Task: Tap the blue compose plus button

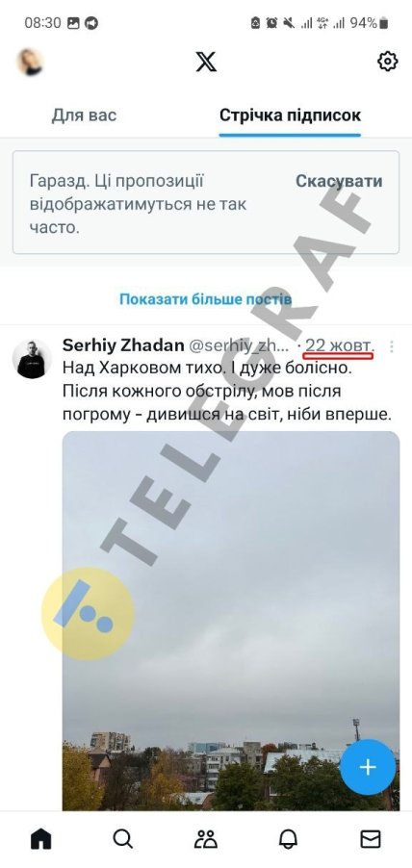Action: point(368,767)
